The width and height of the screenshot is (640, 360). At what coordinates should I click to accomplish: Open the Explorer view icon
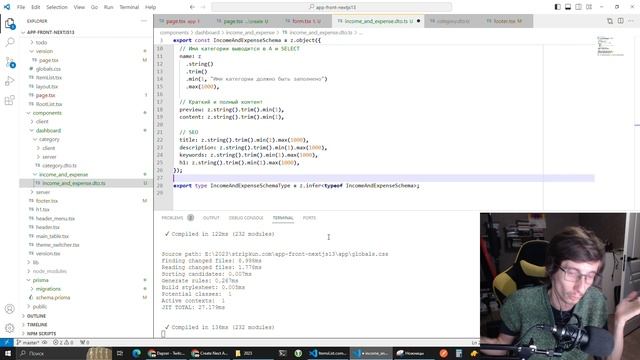click(9, 24)
